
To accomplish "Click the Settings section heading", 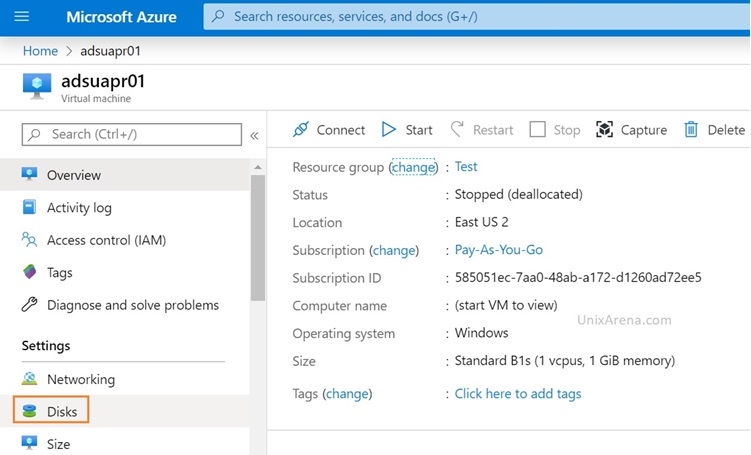I will coord(46,346).
